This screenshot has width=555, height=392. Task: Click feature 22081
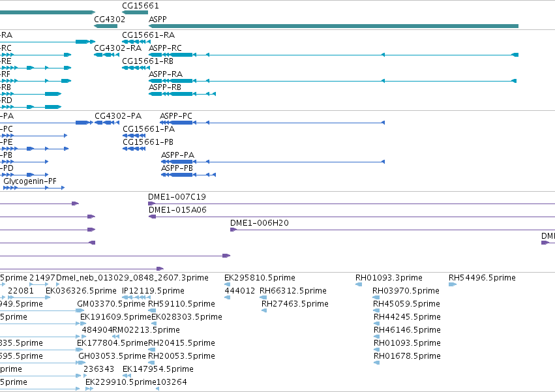21,291
